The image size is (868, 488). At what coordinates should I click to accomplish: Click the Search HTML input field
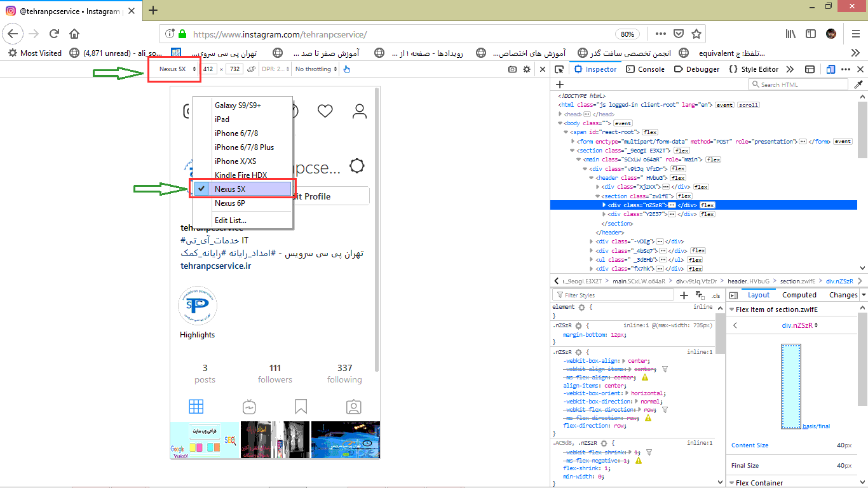pyautogui.click(x=803, y=85)
